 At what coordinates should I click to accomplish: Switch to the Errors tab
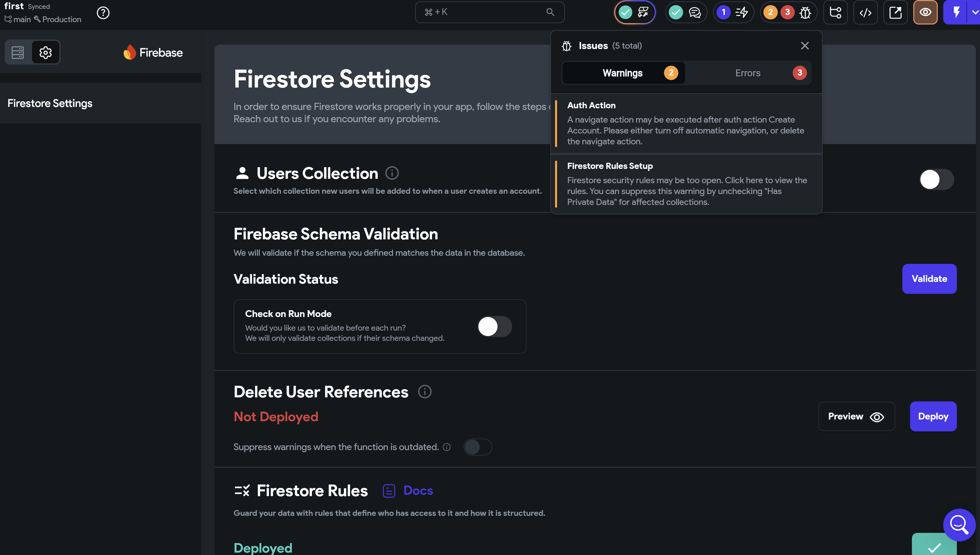point(748,73)
